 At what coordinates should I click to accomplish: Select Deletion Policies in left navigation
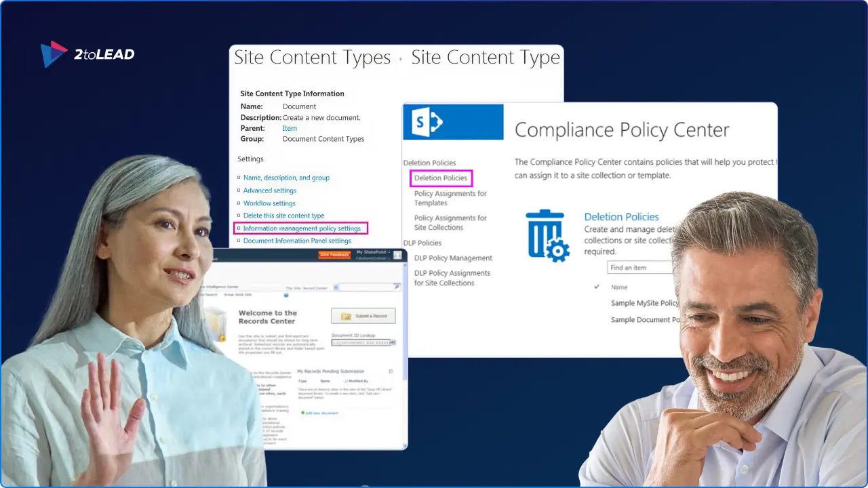coord(441,178)
